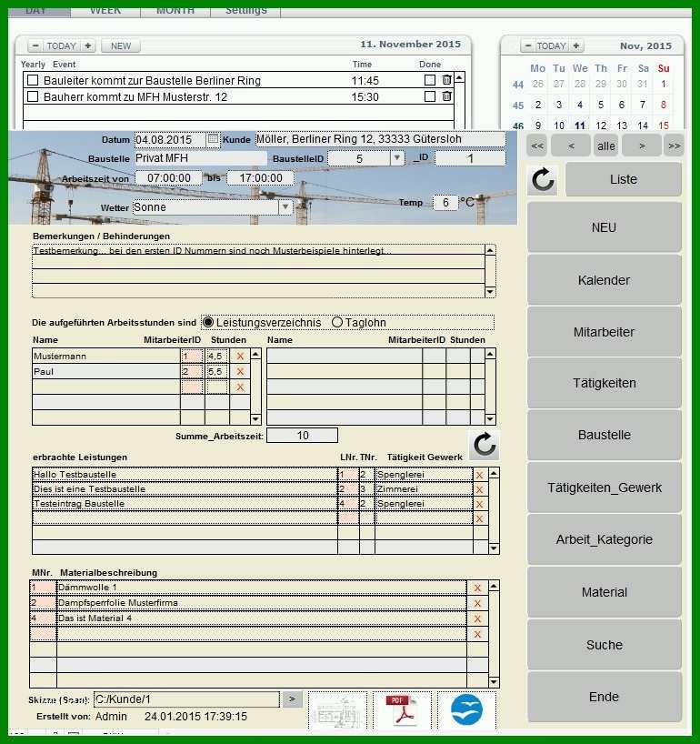Tick the Yearly checkbox for Bauherr event

pyautogui.click(x=33, y=96)
